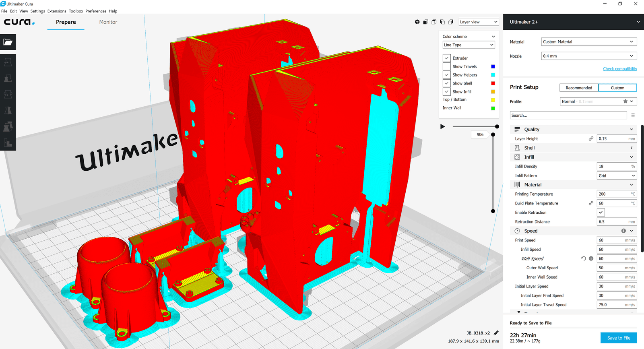The height and width of the screenshot is (349, 644).
Task: Toggle the Extruder checkbox
Action: click(x=446, y=58)
